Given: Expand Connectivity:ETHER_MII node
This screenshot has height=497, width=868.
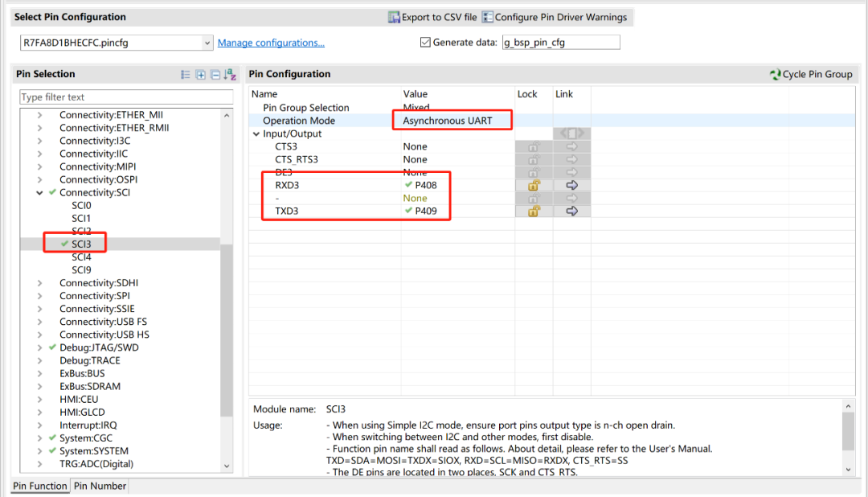Looking at the screenshot, I should coord(39,115).
